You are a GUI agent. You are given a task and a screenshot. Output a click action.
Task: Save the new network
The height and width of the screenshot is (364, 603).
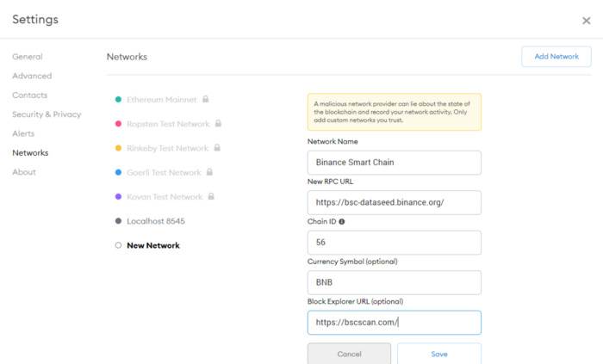[439, 354]
